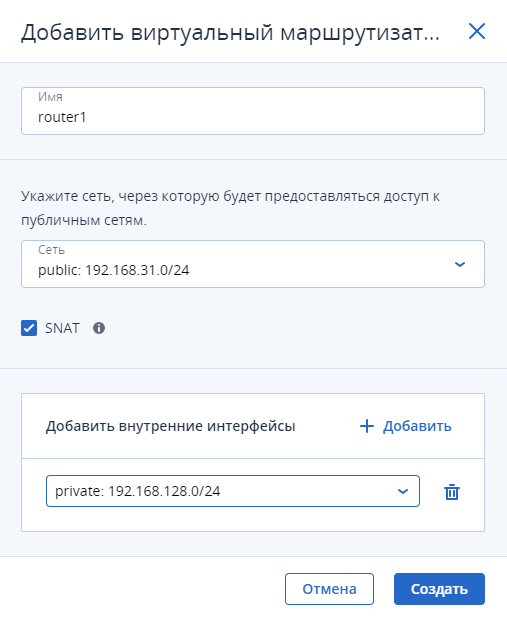The image size is (507, 617).
Task: Click the Имя field label
Action: click(50, 97)
